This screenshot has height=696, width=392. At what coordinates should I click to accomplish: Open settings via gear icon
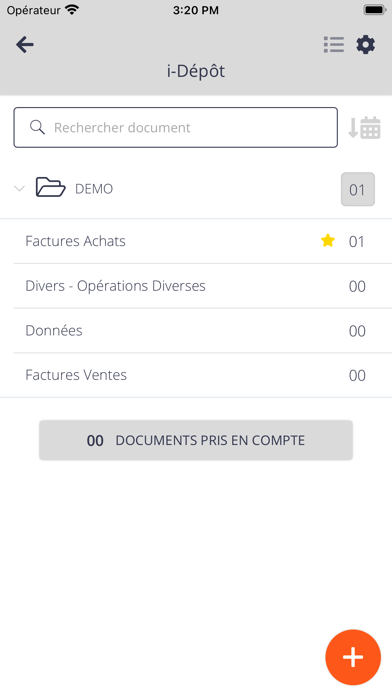click(x=365, y=45)
